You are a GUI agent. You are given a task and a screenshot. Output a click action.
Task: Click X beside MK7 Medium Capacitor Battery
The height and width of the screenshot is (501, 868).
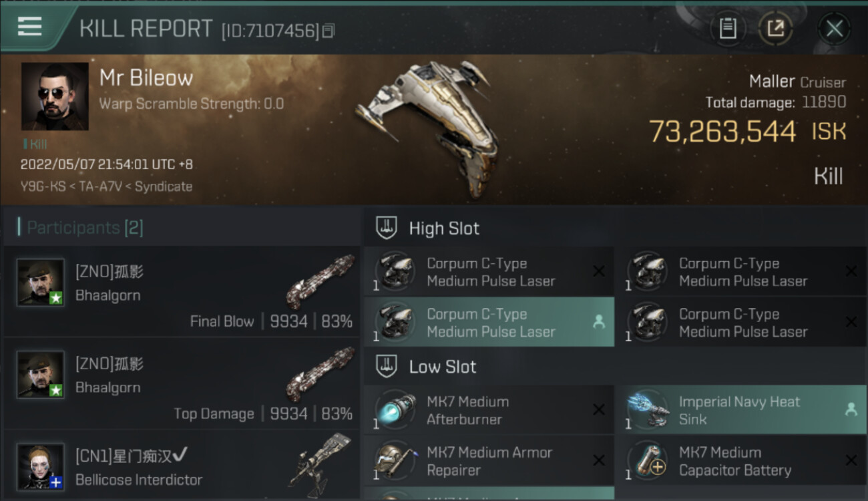(851, 460)
